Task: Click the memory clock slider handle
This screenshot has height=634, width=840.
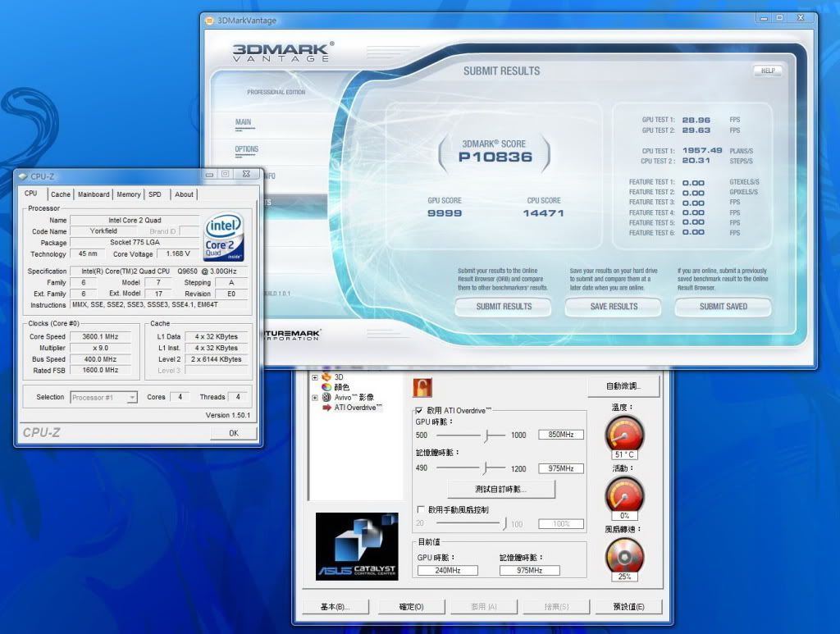Action: tap(485, 468)
